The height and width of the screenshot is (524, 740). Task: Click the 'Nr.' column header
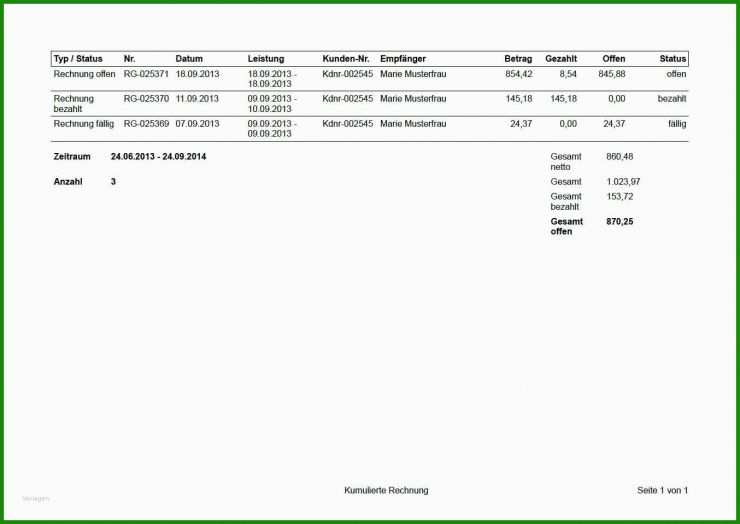click(x=129, y=59)
